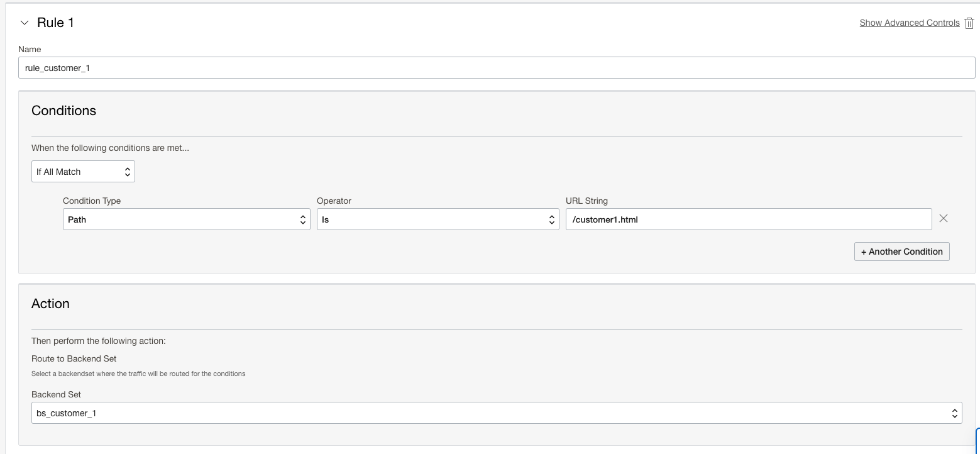Add another condition to Rule 1
The width and height of the screenshot is (980, 454).
point(901,252)
